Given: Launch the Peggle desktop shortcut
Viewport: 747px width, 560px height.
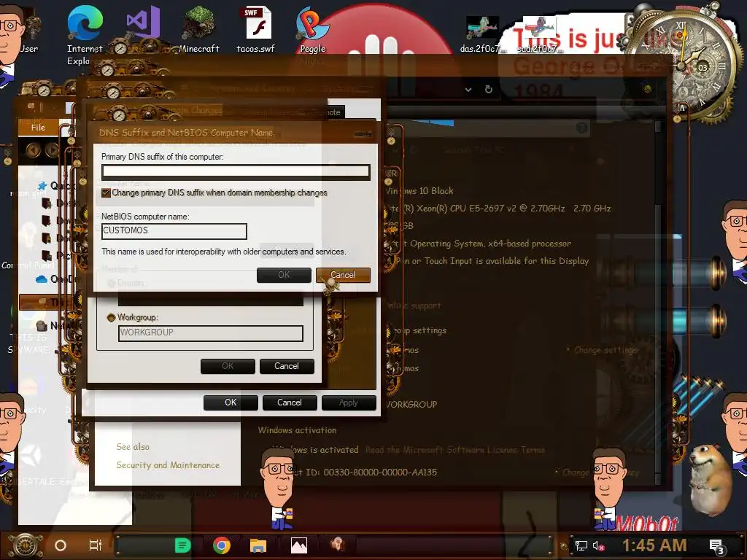Looking at the screenshot, I should point(312,31).
